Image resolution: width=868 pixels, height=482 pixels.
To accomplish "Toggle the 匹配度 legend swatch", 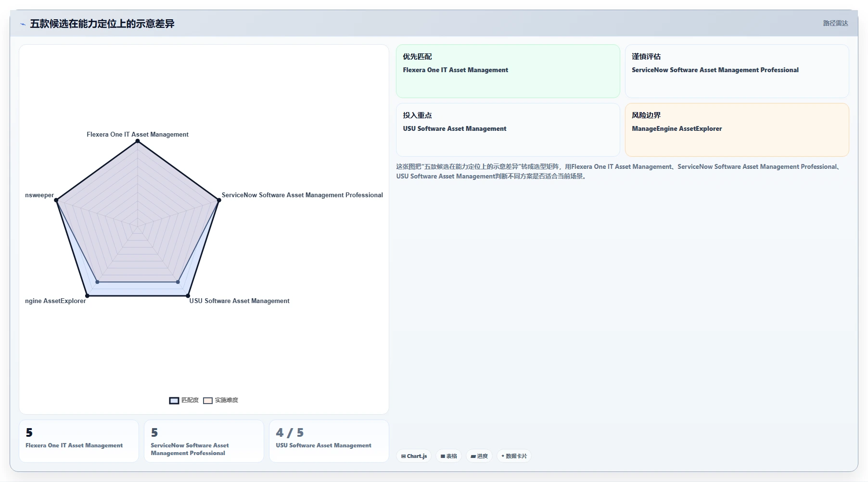I will (174, 400).
